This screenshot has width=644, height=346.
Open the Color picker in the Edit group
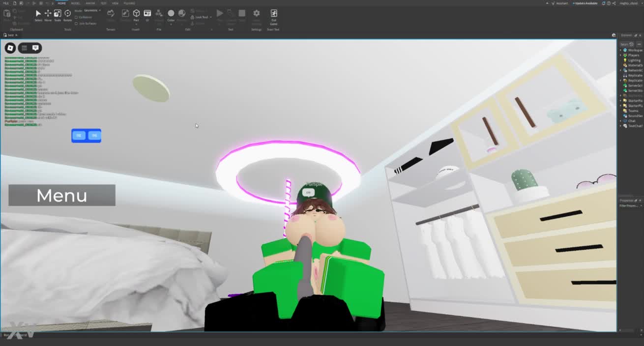pyautogui.click(x=171, y=15)
